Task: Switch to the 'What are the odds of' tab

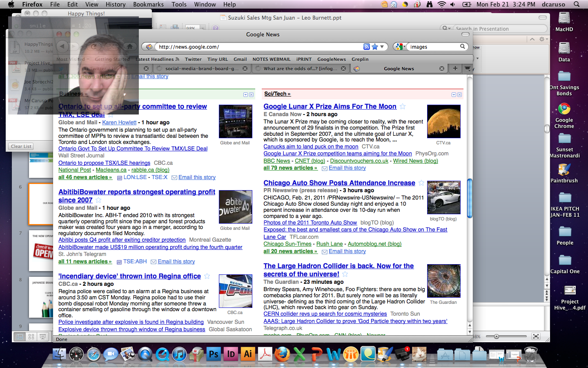Action: [300, 68]
